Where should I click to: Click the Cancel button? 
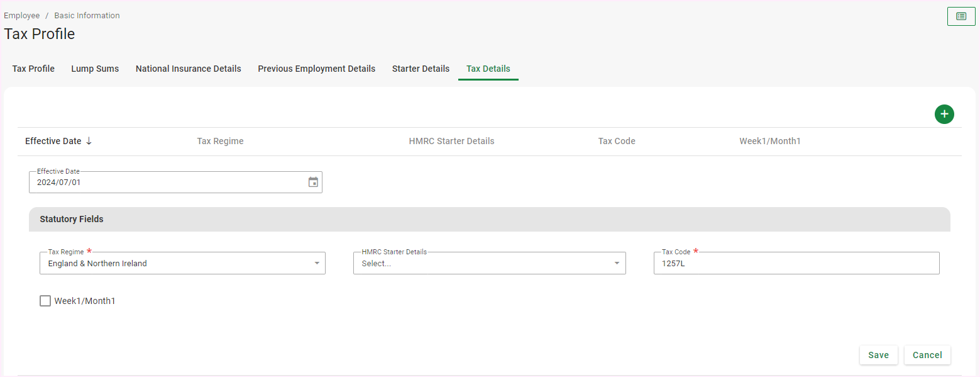[927, 355]
